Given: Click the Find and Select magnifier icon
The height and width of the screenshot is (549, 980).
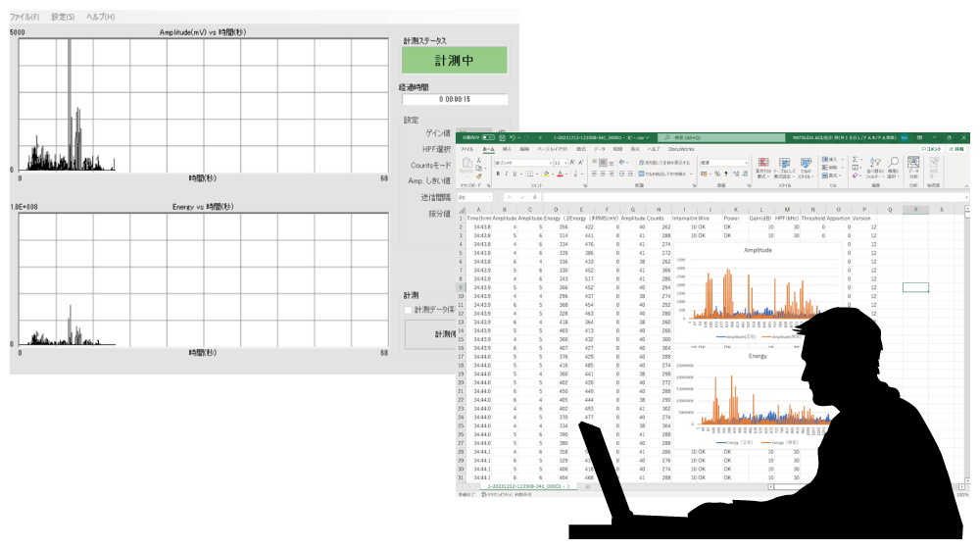Looking at the screenshot, I should click(893, 162).
